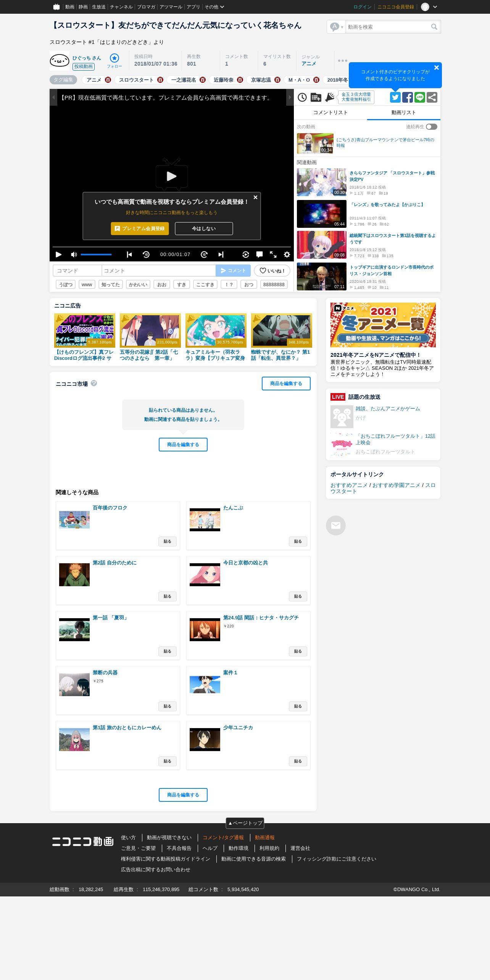The width and height of the screenshot is (490, 980).
Task: Click the grey mail feedback circle icon
Action: (x=336, y=525)
